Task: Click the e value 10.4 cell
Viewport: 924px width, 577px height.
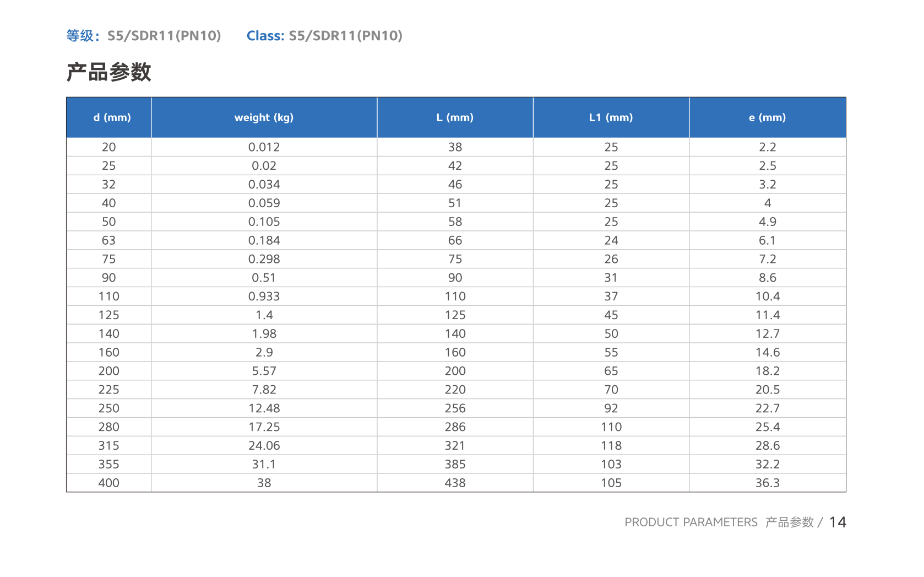Action: click(x=768, y=296)
